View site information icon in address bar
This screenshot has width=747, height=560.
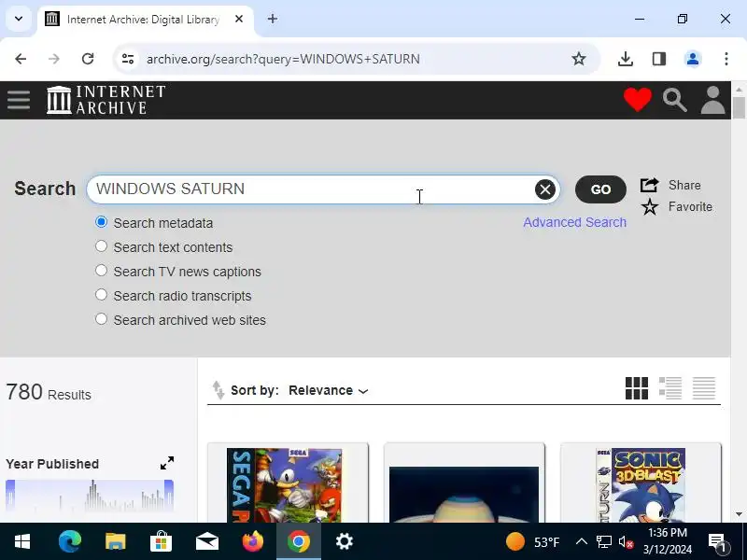[128, 59]
